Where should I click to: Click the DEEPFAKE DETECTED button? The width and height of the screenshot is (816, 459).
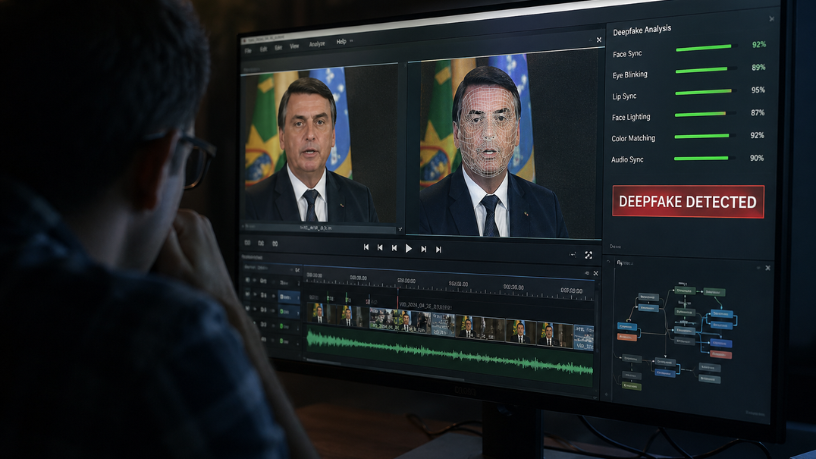tap(688, 201)
